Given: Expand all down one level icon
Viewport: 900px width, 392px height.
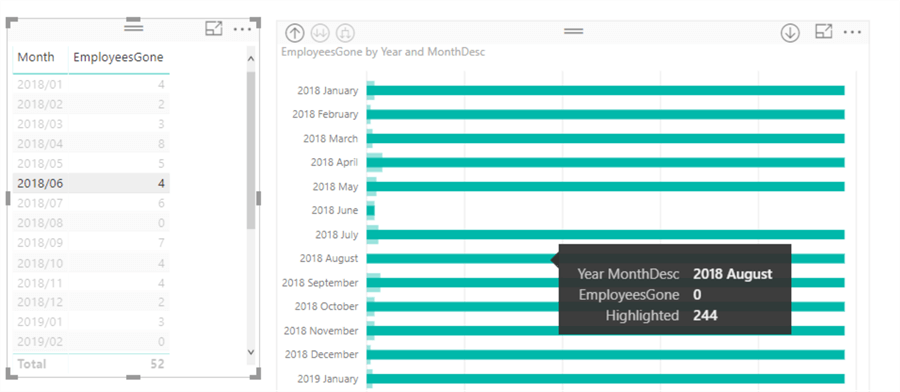Looking at the screenshot, I should pos(345,33).
